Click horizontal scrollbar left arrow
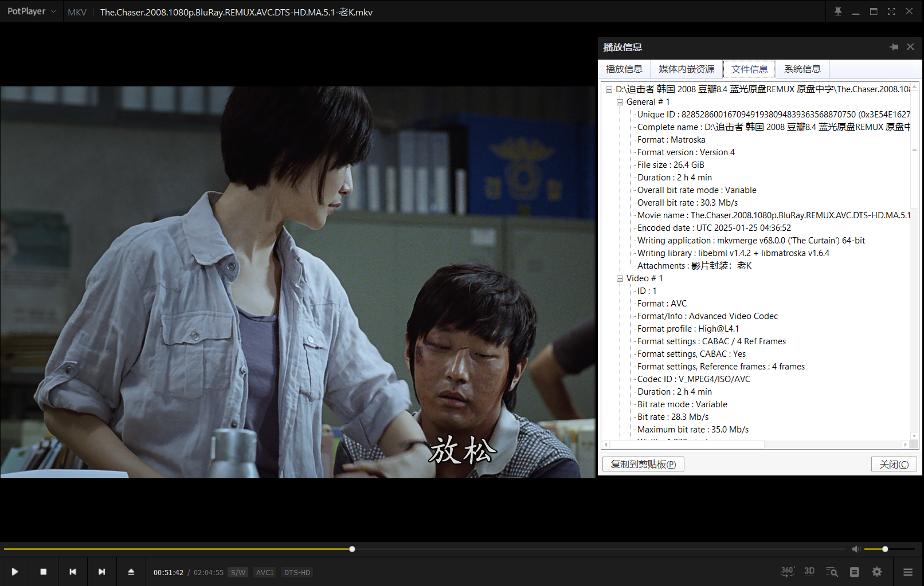924x586 pixels. coord(606,445)
